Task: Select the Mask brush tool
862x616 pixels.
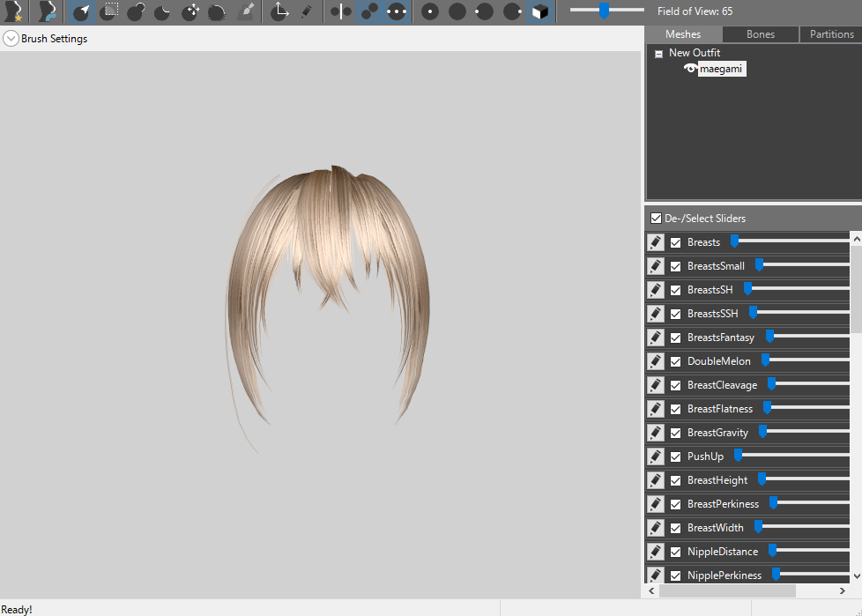Action: (109, 11)
